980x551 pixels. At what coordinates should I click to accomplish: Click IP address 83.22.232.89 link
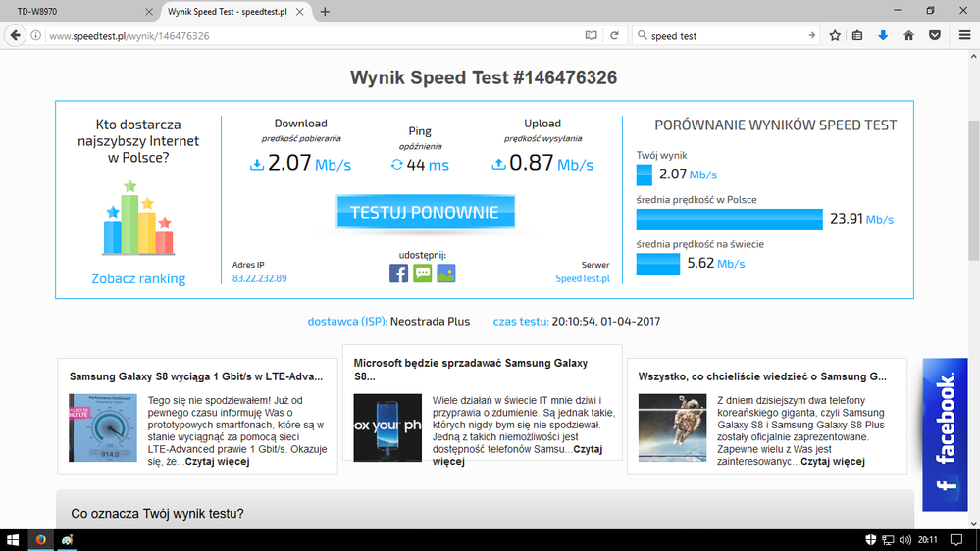tap(259, 278)
